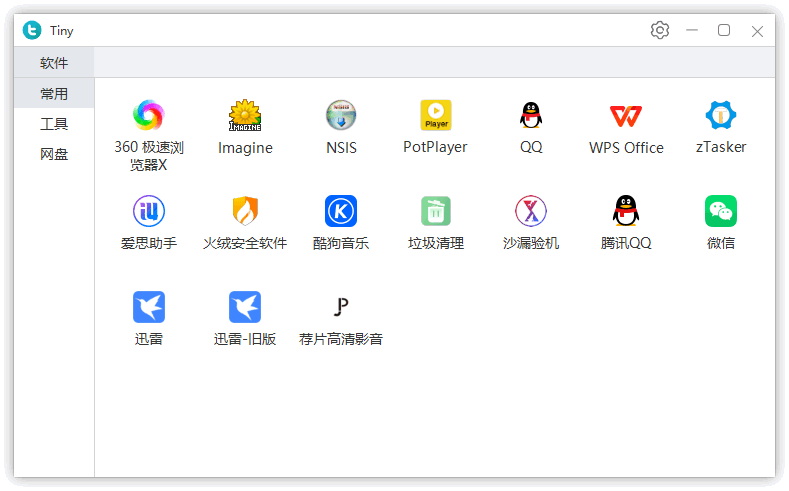The width and height of the screenshot is (789, 491).
Task: Launch 微信 WeChat
Action: coord(721,211)
